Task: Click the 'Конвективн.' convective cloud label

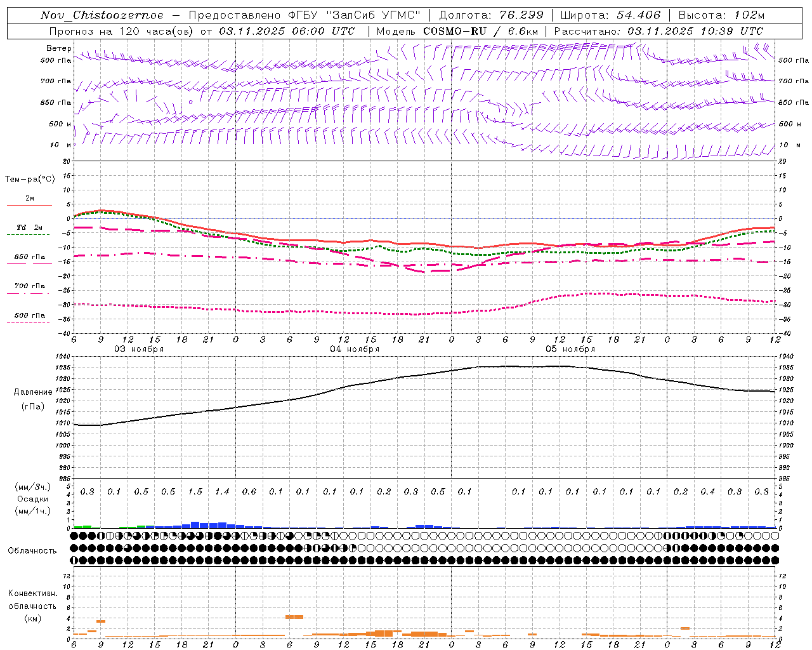Action: [33, 594]
